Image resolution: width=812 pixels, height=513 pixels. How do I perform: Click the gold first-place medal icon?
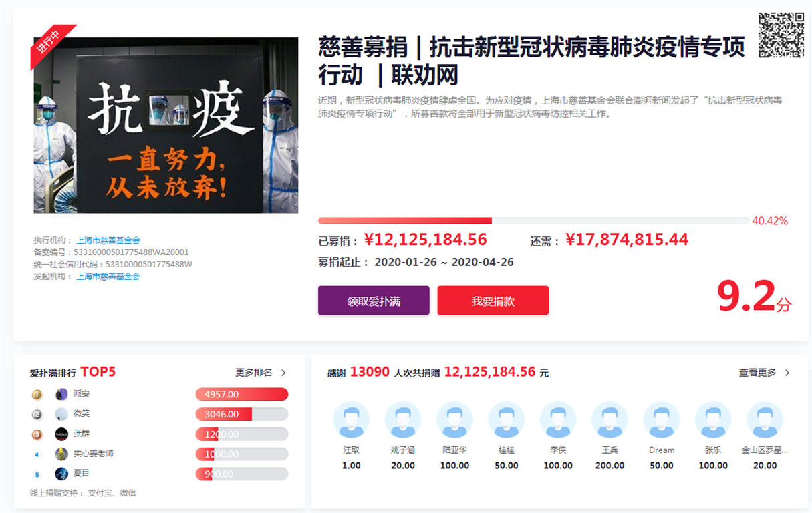pos(37,395)
